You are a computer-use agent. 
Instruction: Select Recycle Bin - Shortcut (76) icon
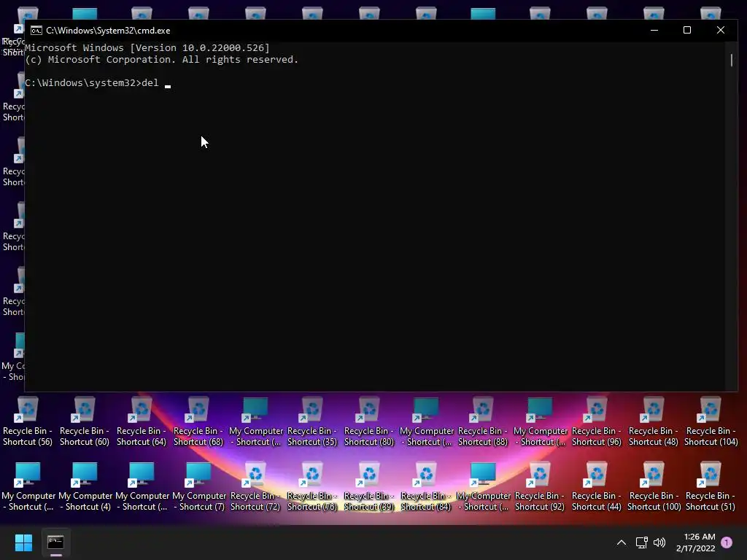tap(312, 486)
